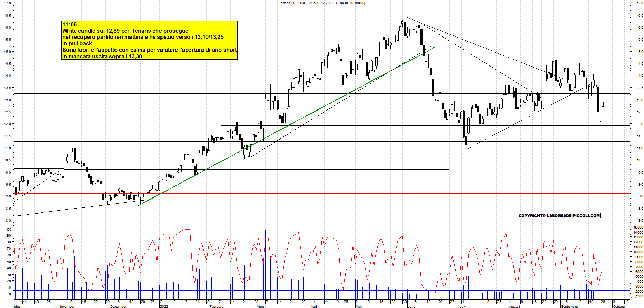Viewport: 644px width, 308px height.
Task: Select the '30' oscillator scale value
Action: coord(9,275)
